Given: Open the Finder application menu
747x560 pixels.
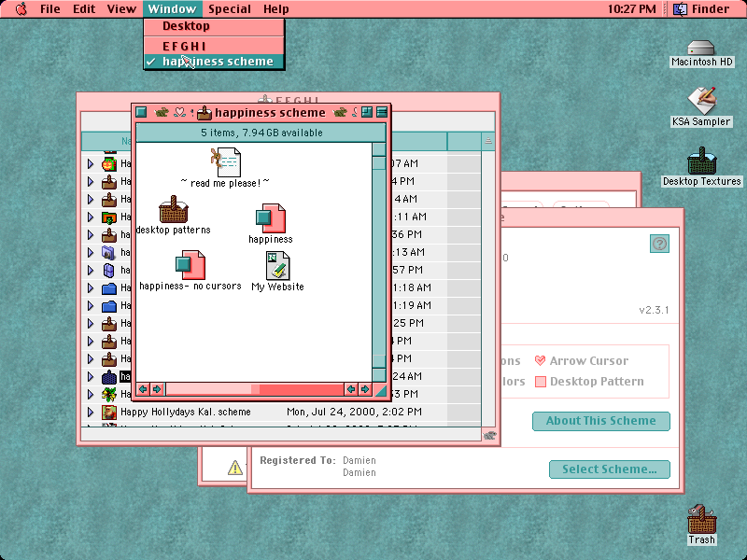Looking at the screenshot, I should (x=701, y=8).
